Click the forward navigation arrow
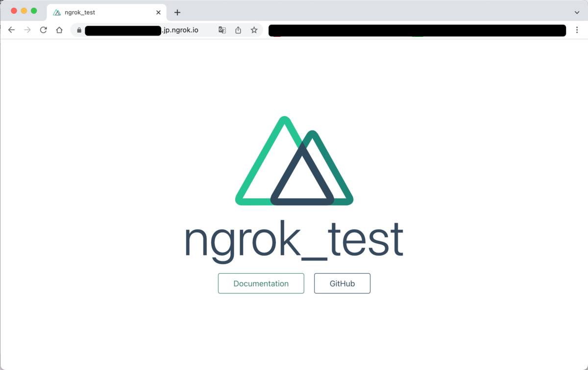The width and height of the screenshot is (588, 370). [27, 30]
